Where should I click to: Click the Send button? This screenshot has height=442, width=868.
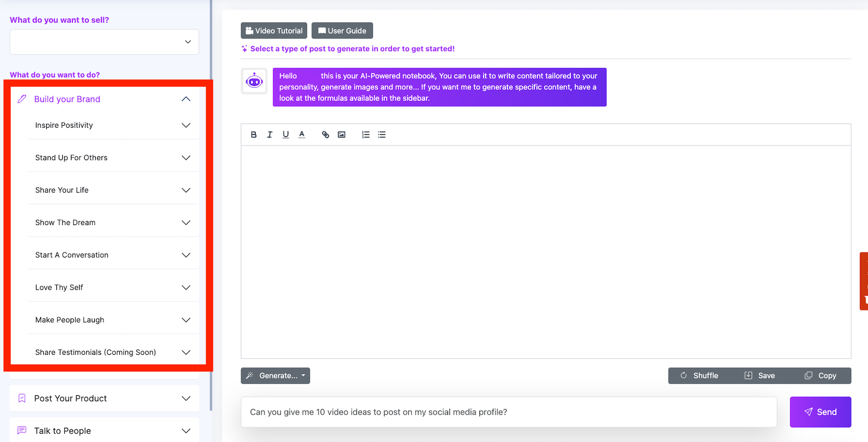click(820, 412)
